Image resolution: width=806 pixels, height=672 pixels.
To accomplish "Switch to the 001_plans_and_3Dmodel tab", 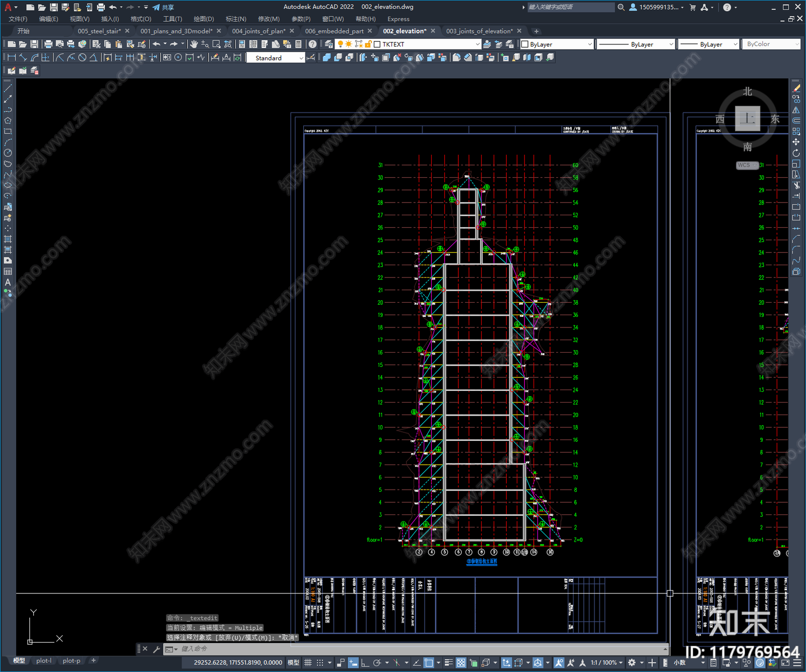I will [175, 31].
